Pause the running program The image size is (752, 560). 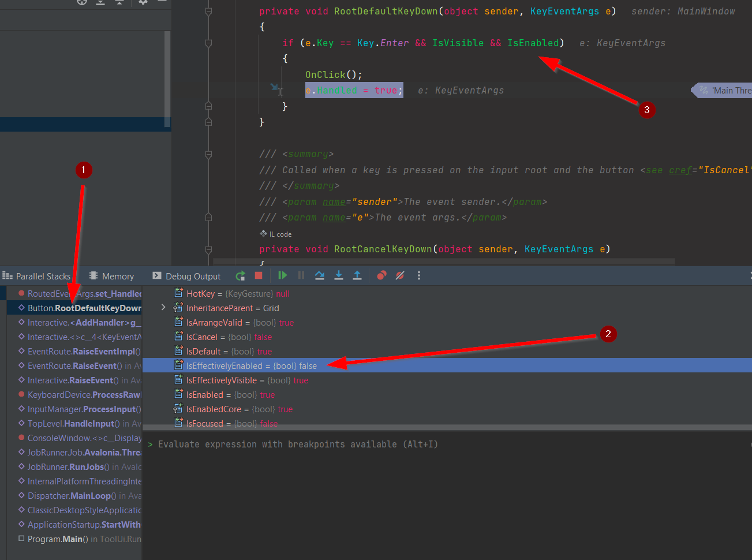point(301,275)
